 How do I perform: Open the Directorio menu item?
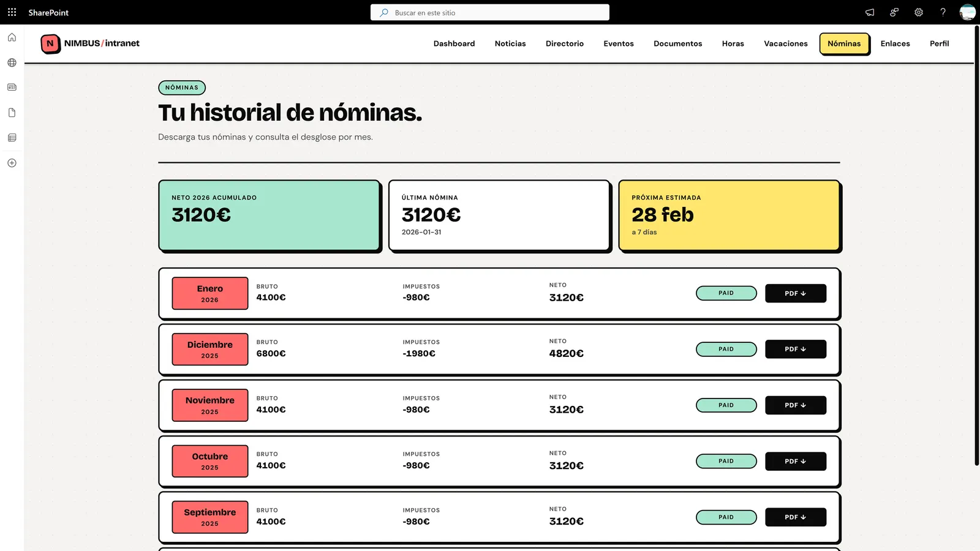pos(565,43)
